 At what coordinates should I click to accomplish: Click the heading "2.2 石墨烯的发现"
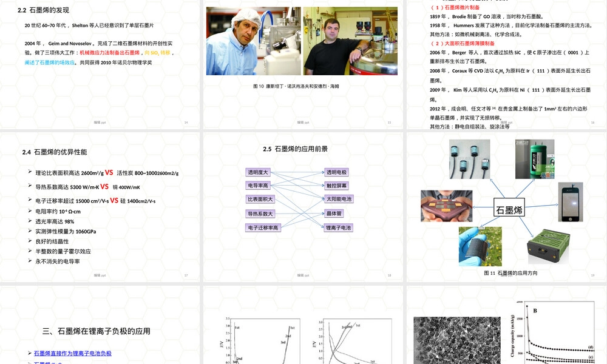point(43,10)
